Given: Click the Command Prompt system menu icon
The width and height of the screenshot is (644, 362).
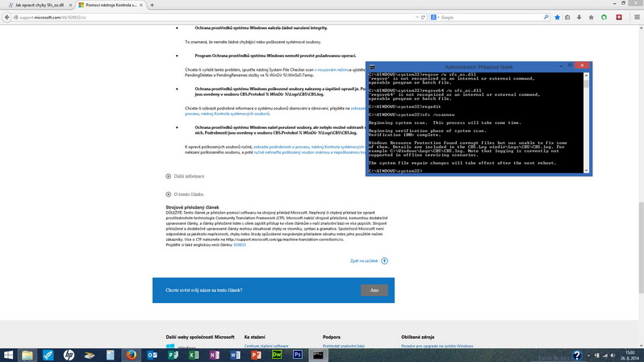Looking at the screenshot, I should coord(372,66).
